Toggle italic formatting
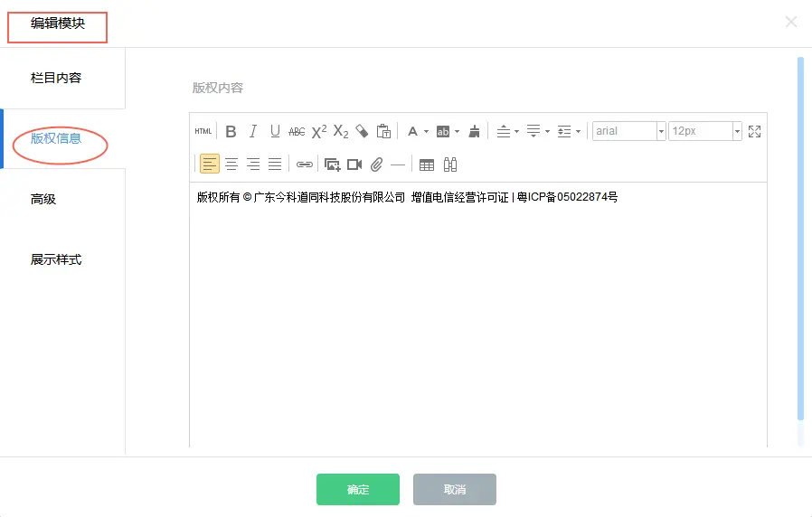 click(253, 131)
